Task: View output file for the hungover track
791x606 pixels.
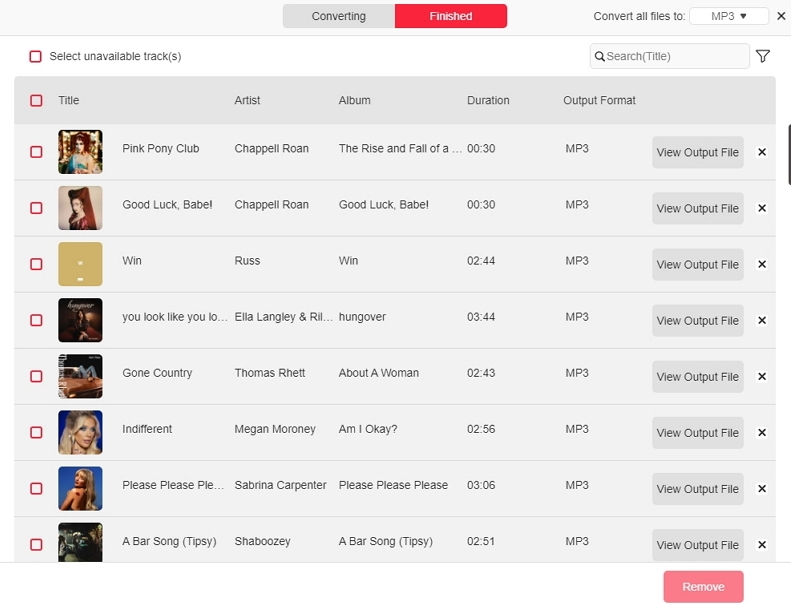Action: 697,320
